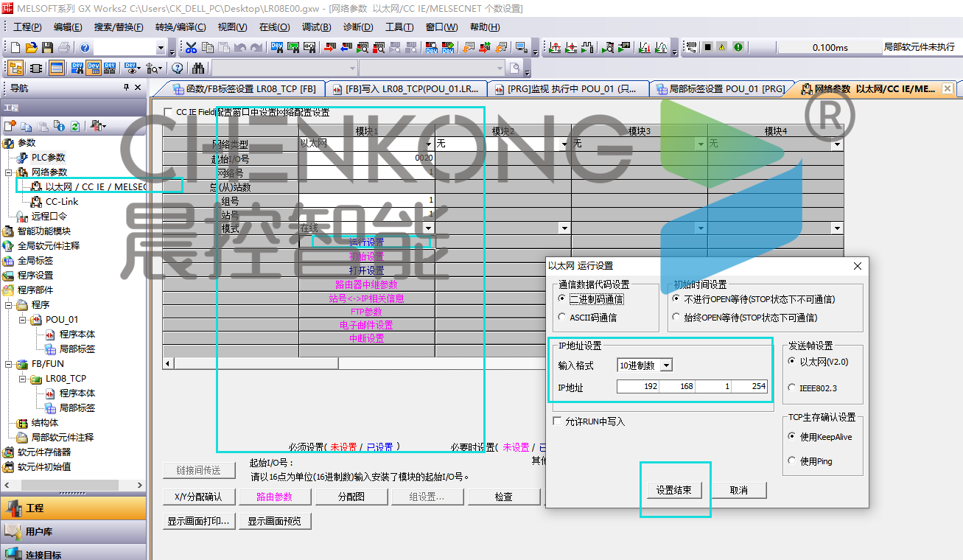This screenshot has width=963, height=560.
Task: Select 使用Ping radio option
Action: [792, 461]
